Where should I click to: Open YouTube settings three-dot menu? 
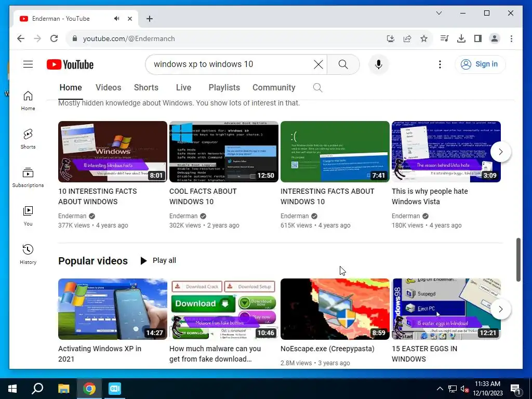tap(440, 64)
